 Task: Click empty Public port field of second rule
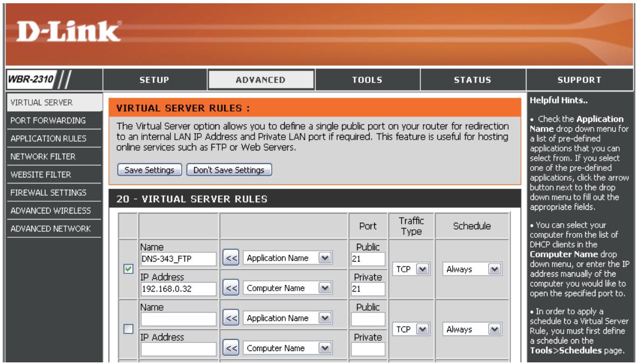point(368,319)
